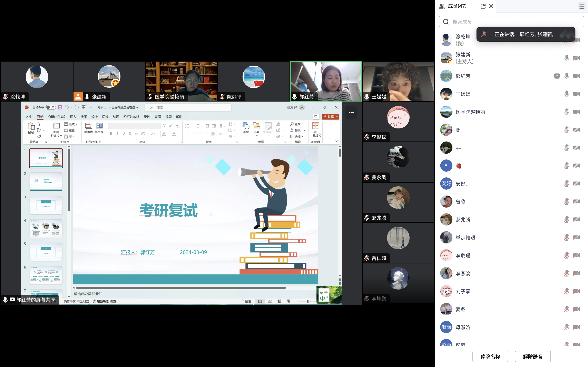Image resolution: width=588 pixels, height=367 pixels.
Task: Toggle 郭红芳's camera icon in member list
Action: coord(576,76)
